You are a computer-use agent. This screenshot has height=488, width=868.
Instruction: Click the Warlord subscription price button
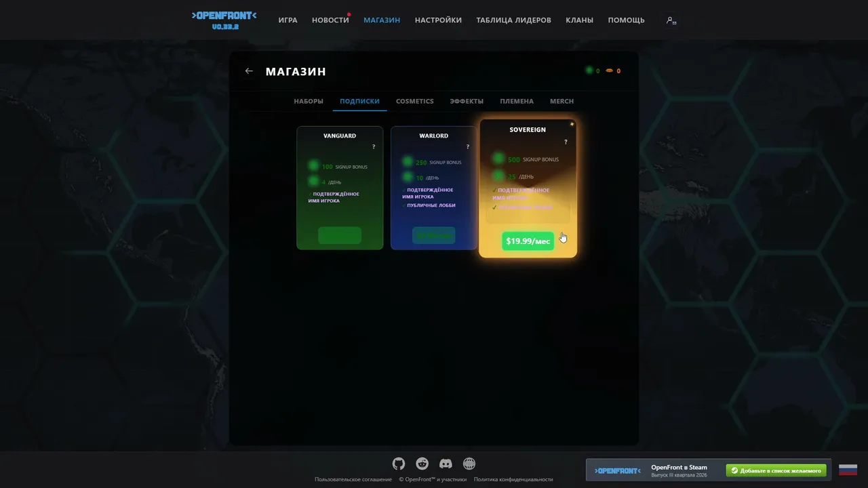coord(433,235)
